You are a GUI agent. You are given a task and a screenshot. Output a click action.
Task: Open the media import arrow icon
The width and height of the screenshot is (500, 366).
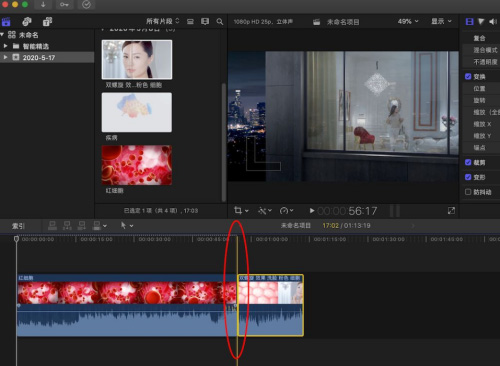(x=43, y=5)
